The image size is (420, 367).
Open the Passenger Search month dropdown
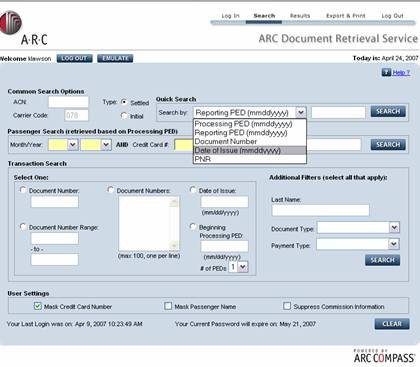point(73,145)
